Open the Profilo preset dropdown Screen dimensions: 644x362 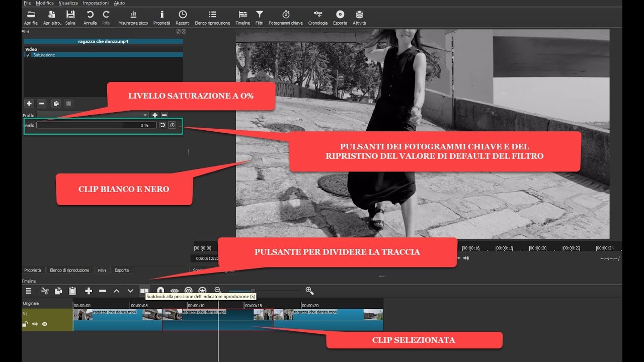tap(93, 115)
